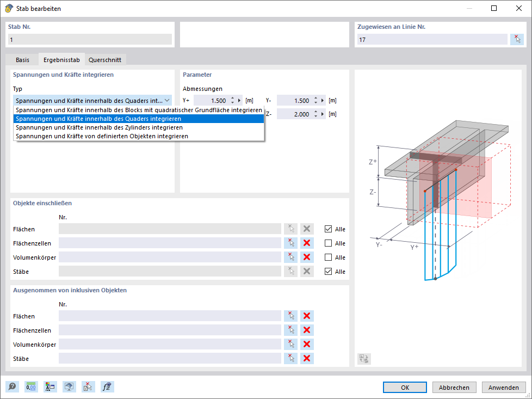This screenshot has height=399, width=532.
Task: Pick Volumenkörper in the Objekte einschließen section
Action: [x=291, y=257]
